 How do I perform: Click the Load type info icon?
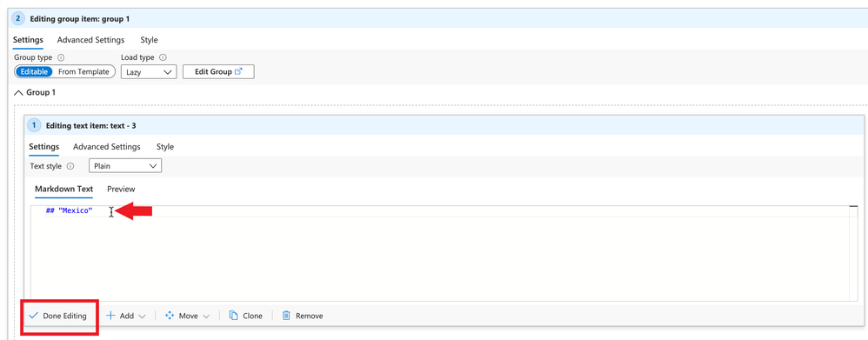coord(164,57)
